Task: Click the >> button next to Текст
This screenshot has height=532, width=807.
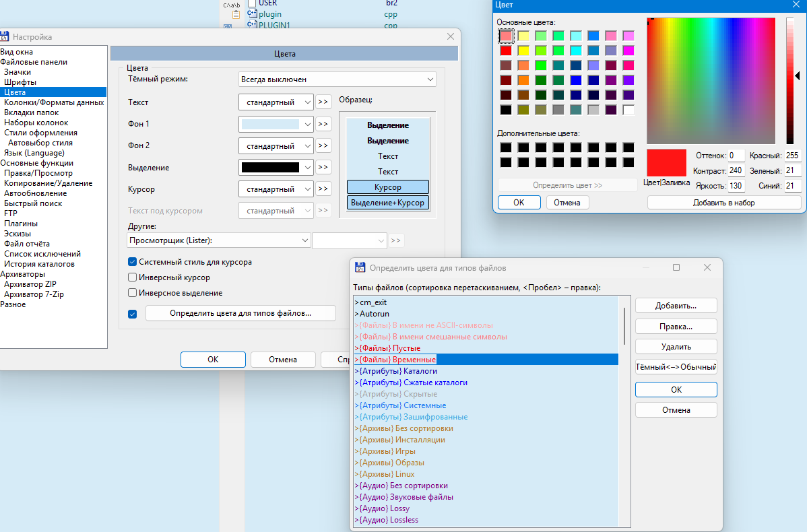Action: pos(323,102)
